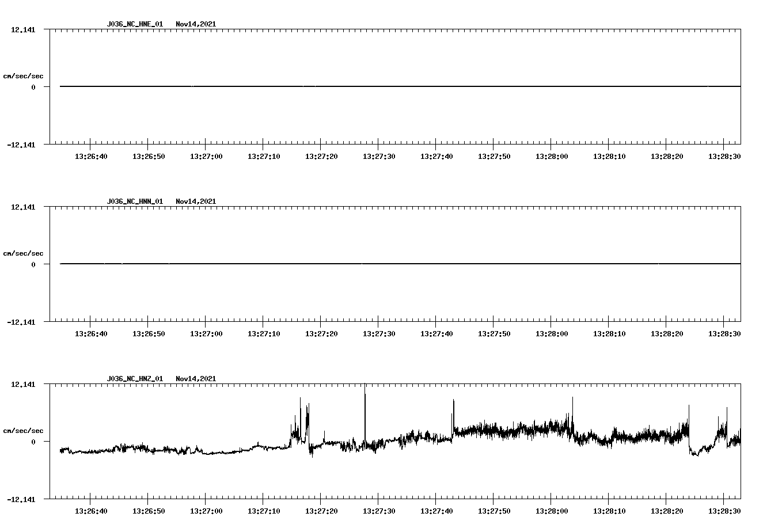Screen dimensions: 782x532
Task: Click the 13:28:00 time label under HNE chart
Action: (x=552, y=156)
